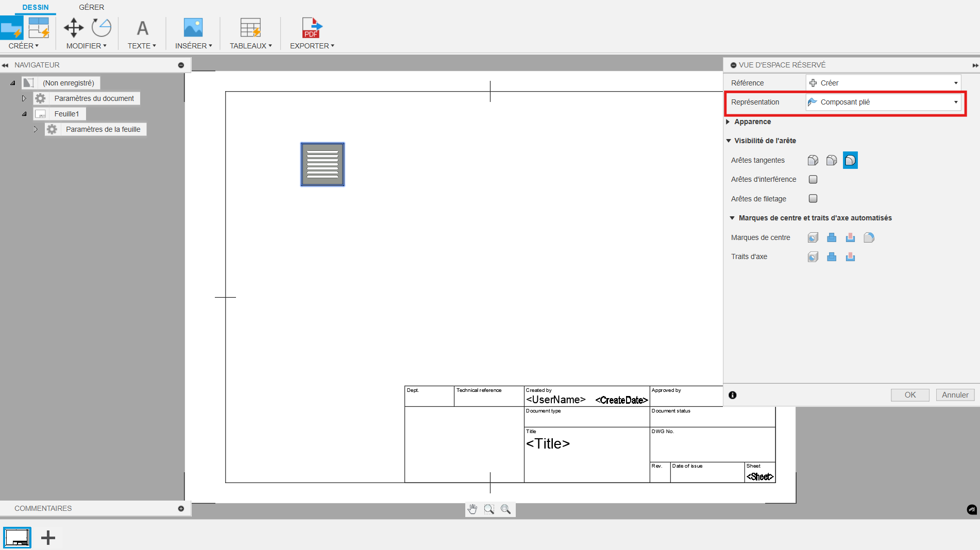The height and width of the screenshot is (550, 980).
Task: Click the Annuler button
Action: [955, 395]
